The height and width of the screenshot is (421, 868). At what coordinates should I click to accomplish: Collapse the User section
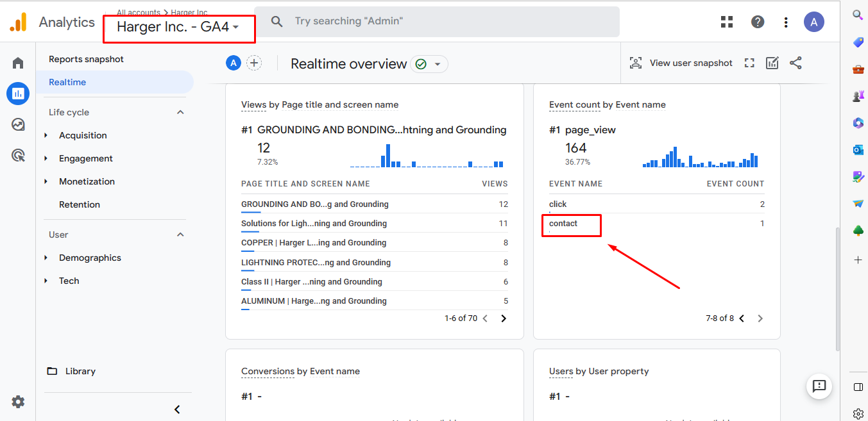pyautogui.click(x=180, y=235)
